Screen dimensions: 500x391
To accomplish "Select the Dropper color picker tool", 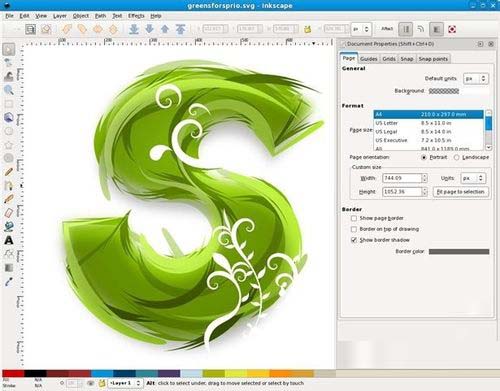I will (9, 282).
